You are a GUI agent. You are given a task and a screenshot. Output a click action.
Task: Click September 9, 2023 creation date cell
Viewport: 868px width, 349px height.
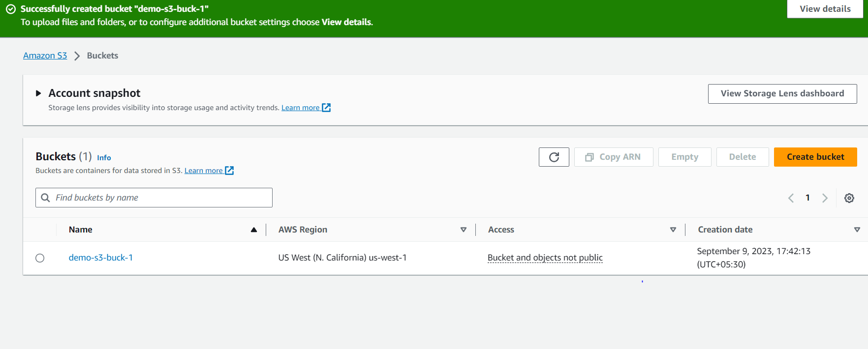pyautogui.click(x=753, y=258)
